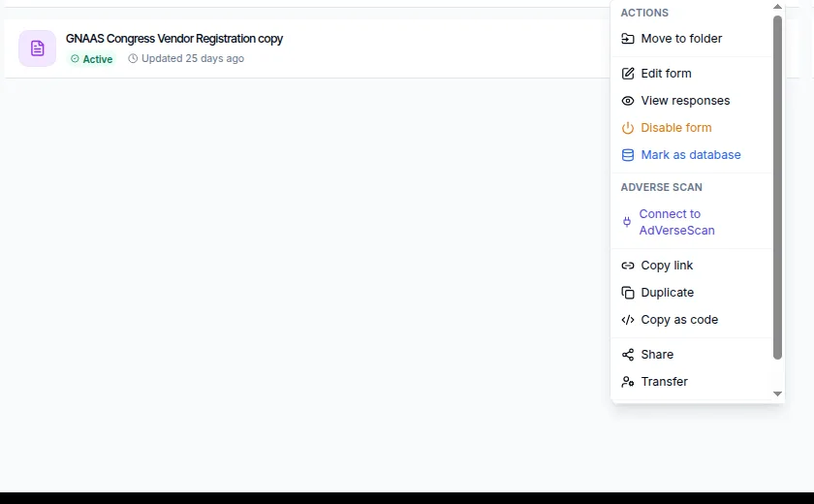Click the ADVERSE SCAN section header
Image resolution: width=814 pixels, height=504 pixels.
[661, 187]
